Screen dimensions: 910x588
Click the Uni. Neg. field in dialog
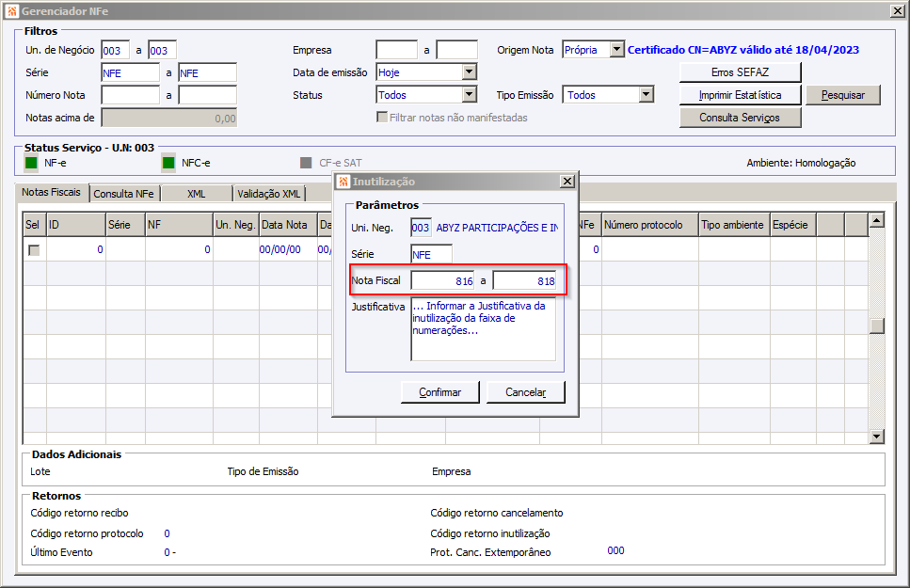tap(421, 228)
